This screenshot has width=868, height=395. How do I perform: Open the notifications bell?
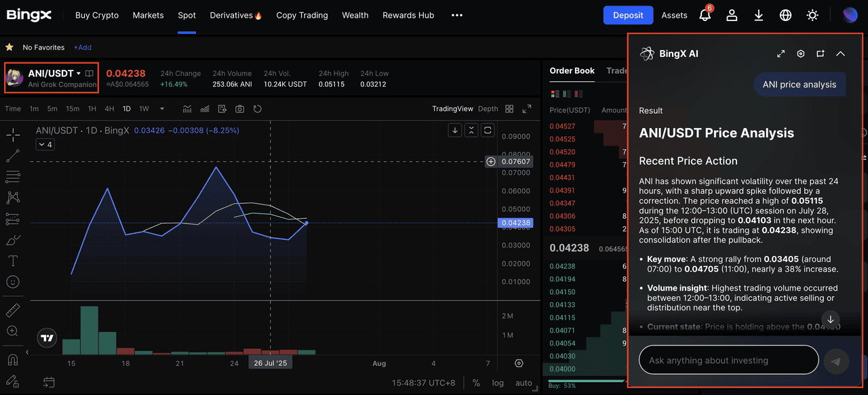click(x=705, y=16)
